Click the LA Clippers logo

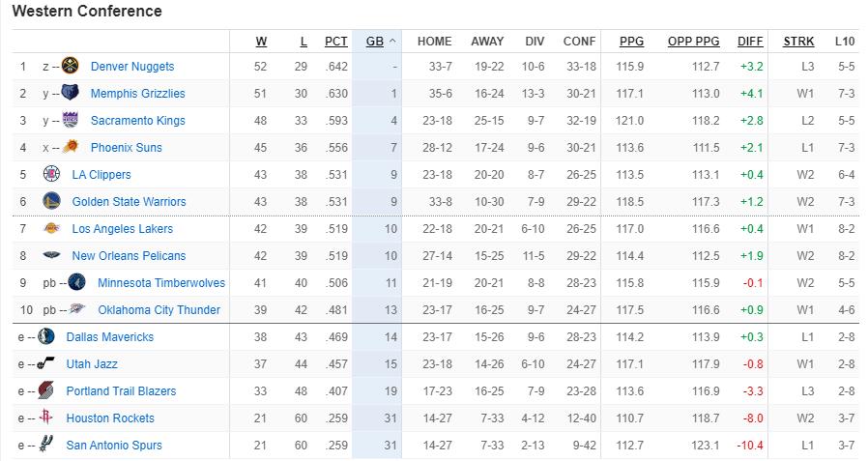coord(51,174)
